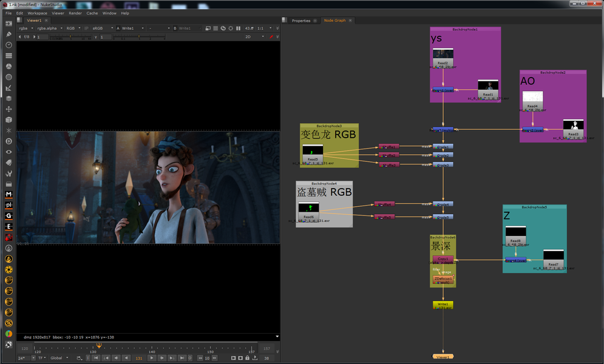Click the capture viewer image icon
604x364 pixels.
(x=240, y=358)
